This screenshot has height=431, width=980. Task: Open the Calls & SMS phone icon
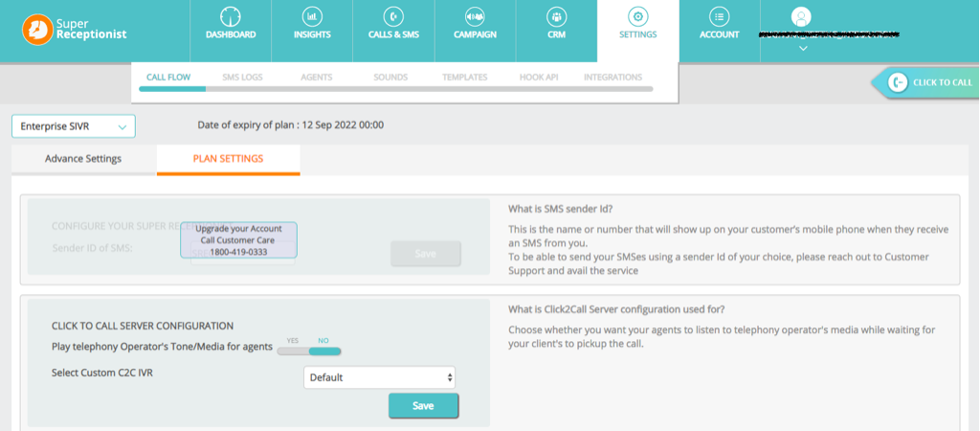(393, 17)
